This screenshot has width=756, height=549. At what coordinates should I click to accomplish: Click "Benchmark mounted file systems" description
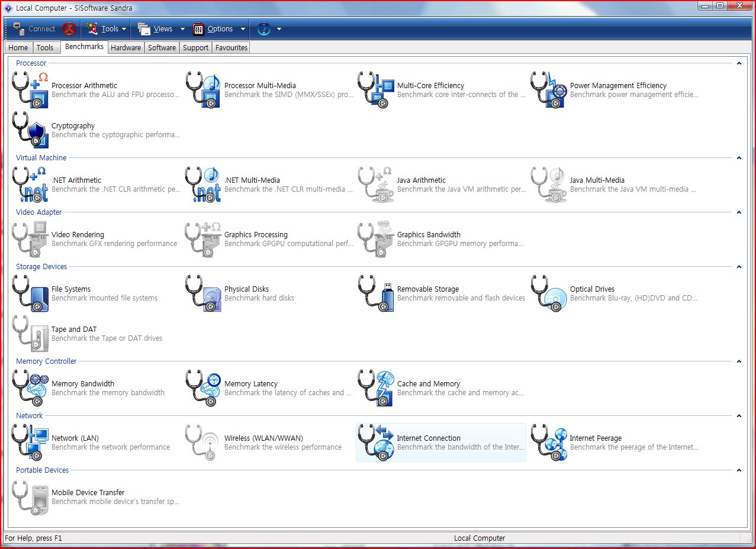pos(105,298)
